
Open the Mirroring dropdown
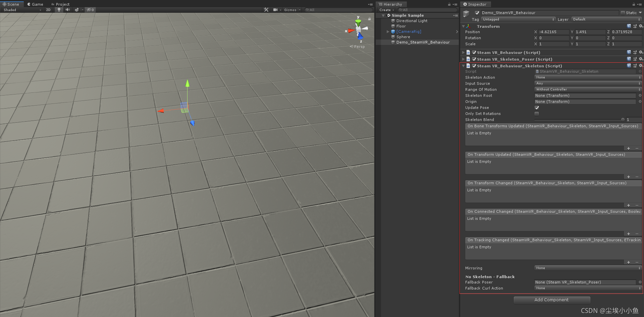(588, 268)
